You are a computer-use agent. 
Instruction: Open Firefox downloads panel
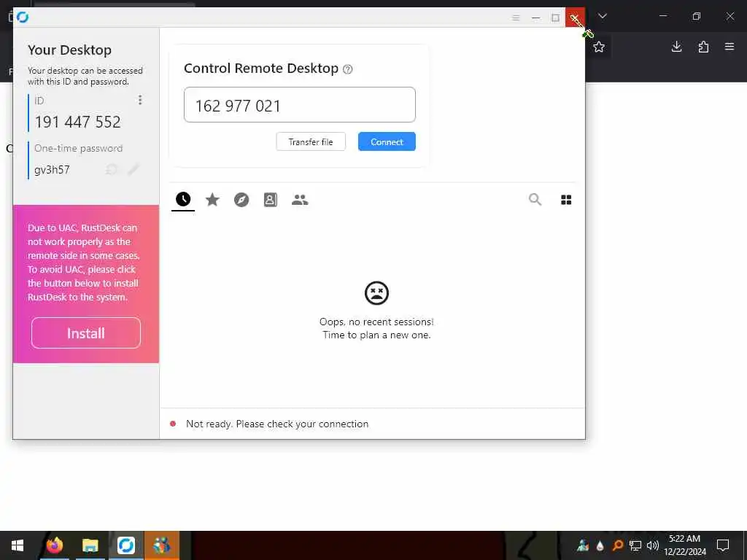(x=676, y=47)
